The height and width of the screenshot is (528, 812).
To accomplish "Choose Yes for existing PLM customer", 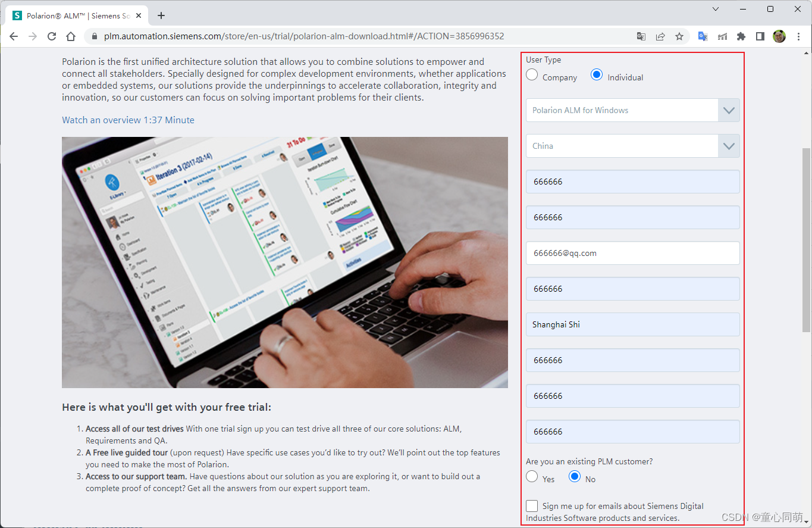I will click(x=532, y=477).
